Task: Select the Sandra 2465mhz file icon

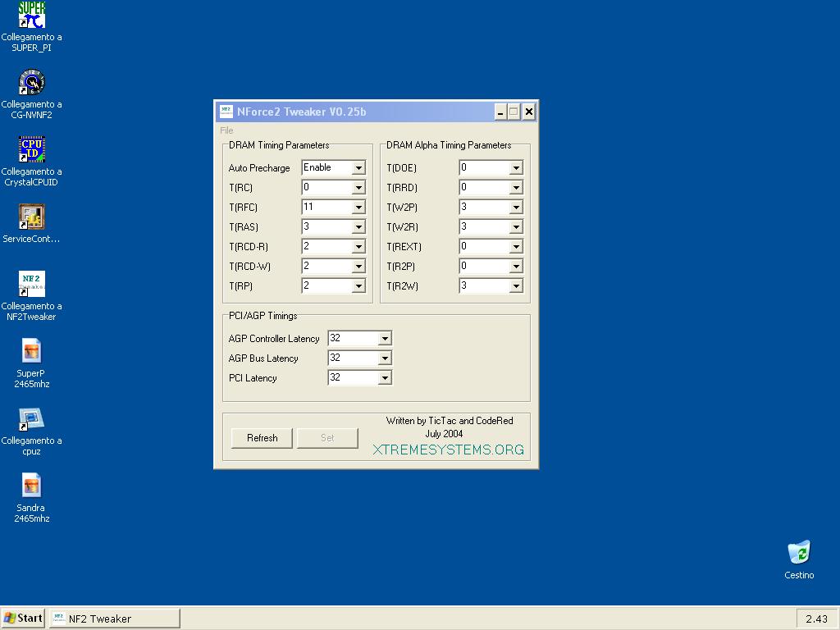Action: click(32, 486)
